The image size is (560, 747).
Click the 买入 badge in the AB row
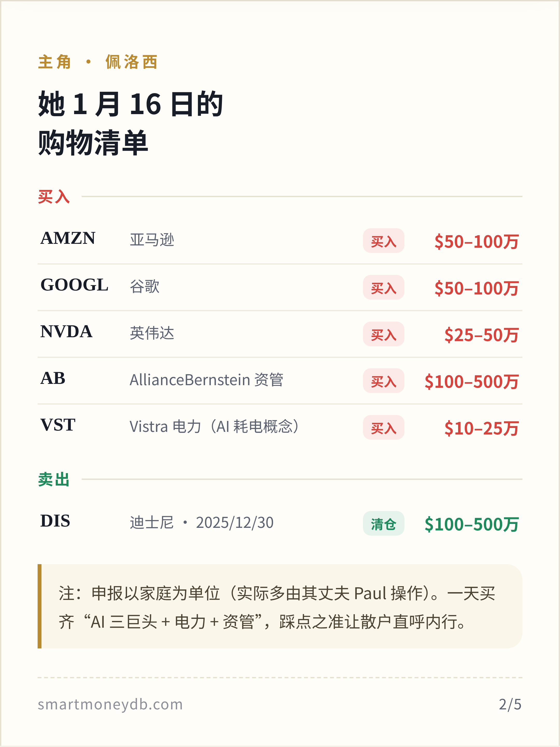point(383,381)
